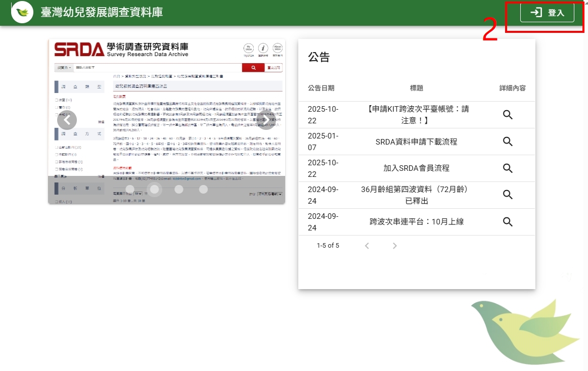Screen dimensions: 588x371
Task: Go to next page of announcements table
Action: click(395, 246)
